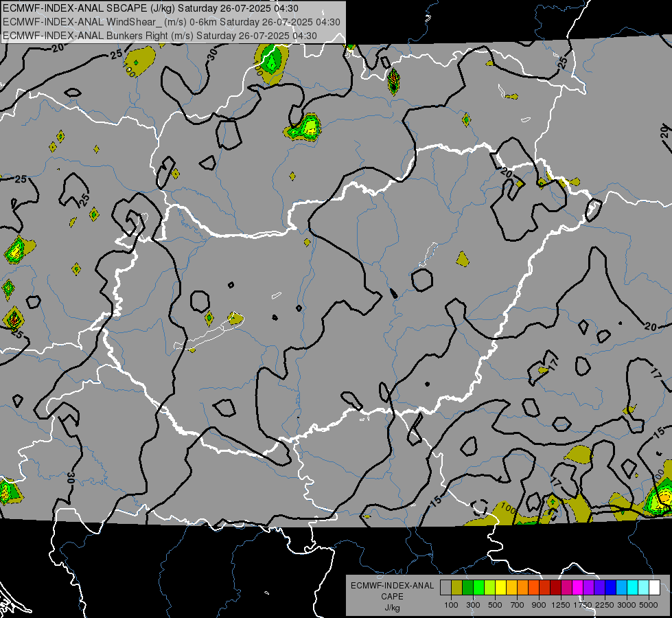This screenshot has height=618, width=672.
Task: Select the sky blue legend swatch
Action: 621,588
